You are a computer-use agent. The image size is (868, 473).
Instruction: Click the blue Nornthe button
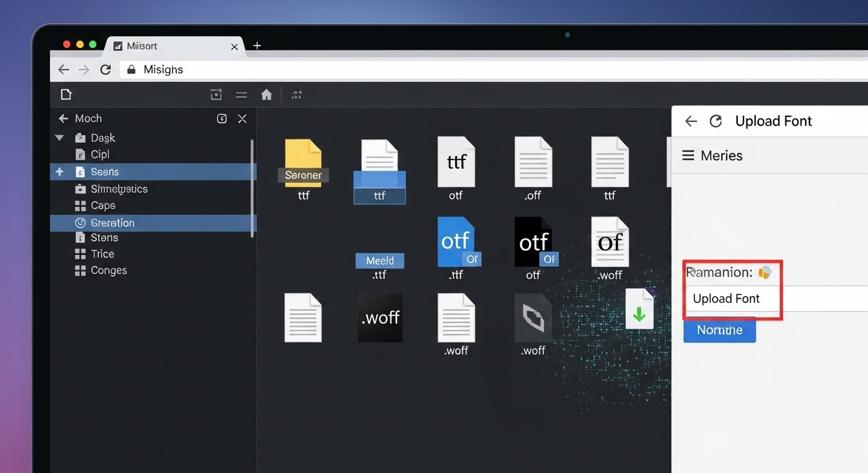click(719, 330)
